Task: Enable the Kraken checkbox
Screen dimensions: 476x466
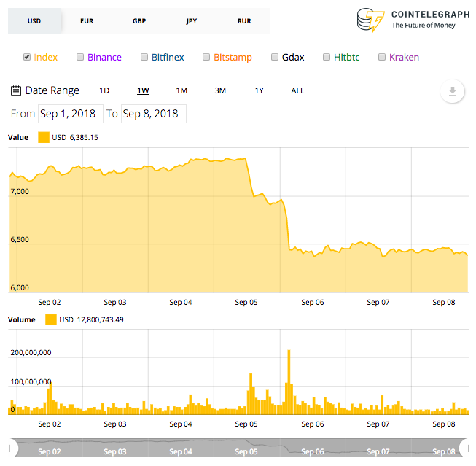Action: [382, 57]
